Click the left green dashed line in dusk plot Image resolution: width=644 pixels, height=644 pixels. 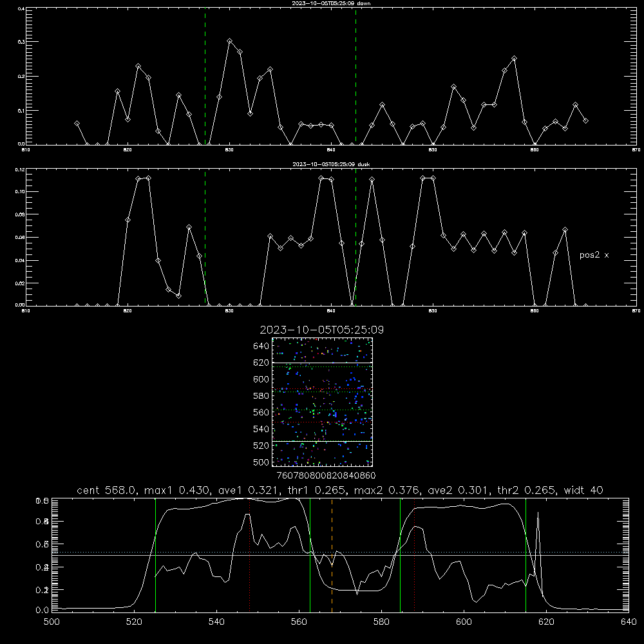point(205,238)
